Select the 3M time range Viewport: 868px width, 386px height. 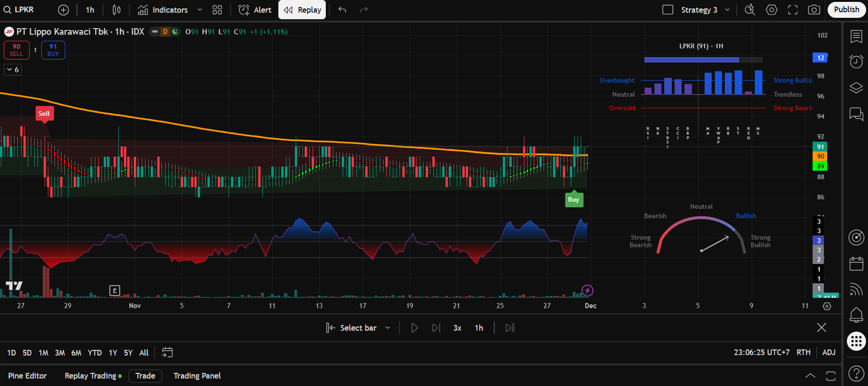60,353
